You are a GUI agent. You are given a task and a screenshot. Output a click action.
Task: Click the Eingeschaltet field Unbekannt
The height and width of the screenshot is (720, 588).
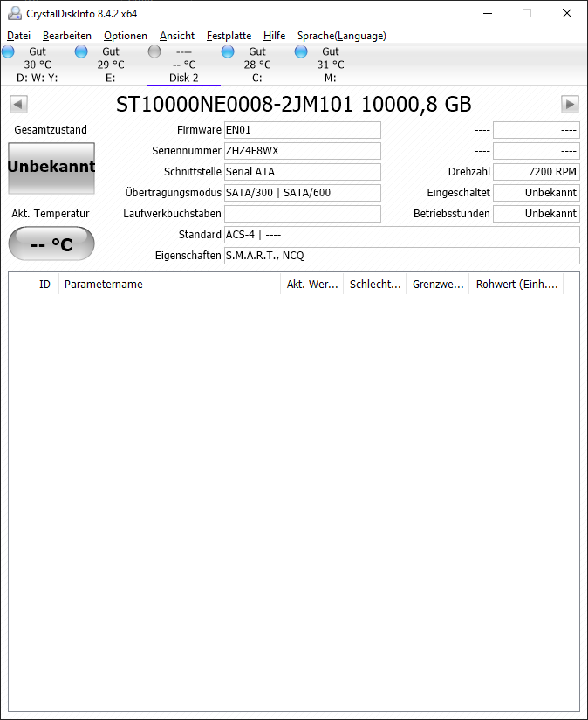537,193
